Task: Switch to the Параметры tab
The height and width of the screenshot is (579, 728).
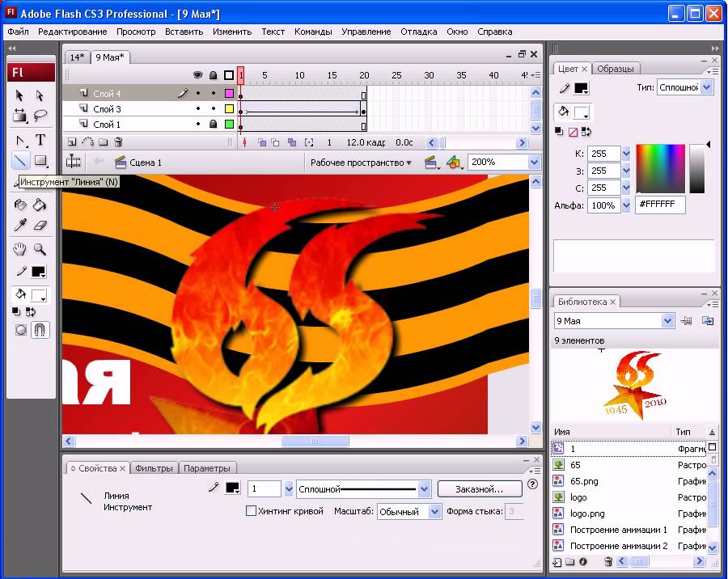Action: click(206, 468)
